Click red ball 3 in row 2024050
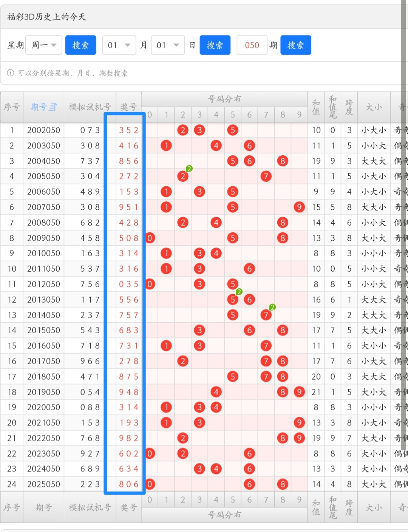Screen dimensions: 408x532 (199, 469)
